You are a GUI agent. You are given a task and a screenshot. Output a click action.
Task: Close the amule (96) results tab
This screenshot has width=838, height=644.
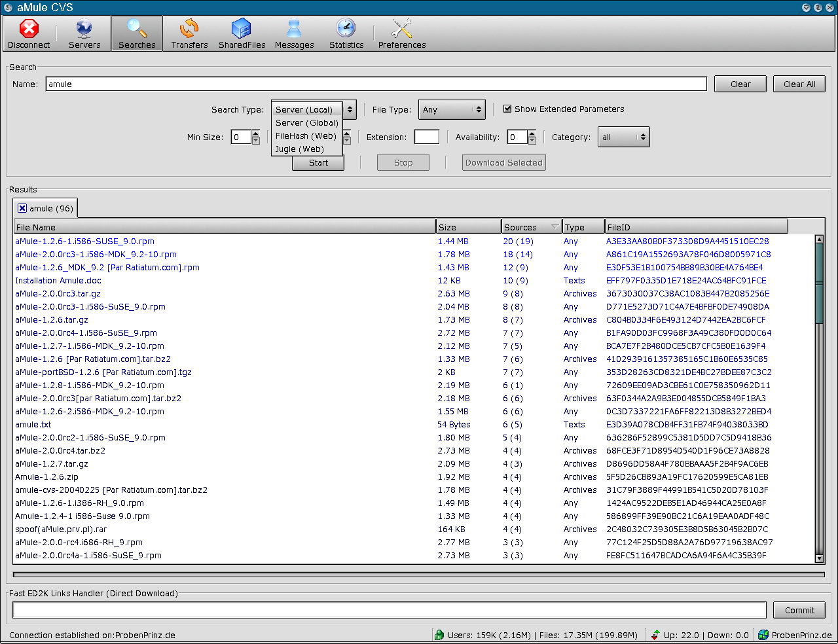tap(22, 208)
